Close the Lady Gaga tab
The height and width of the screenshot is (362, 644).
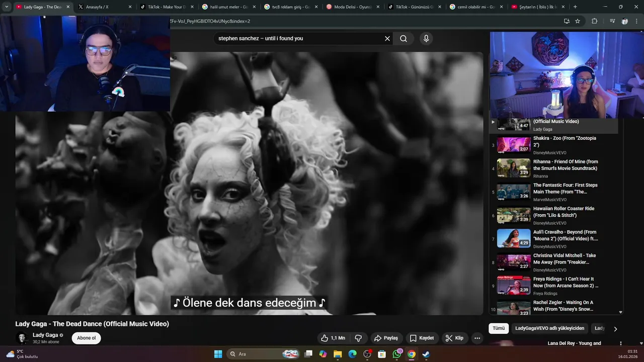tap(68, 7)
